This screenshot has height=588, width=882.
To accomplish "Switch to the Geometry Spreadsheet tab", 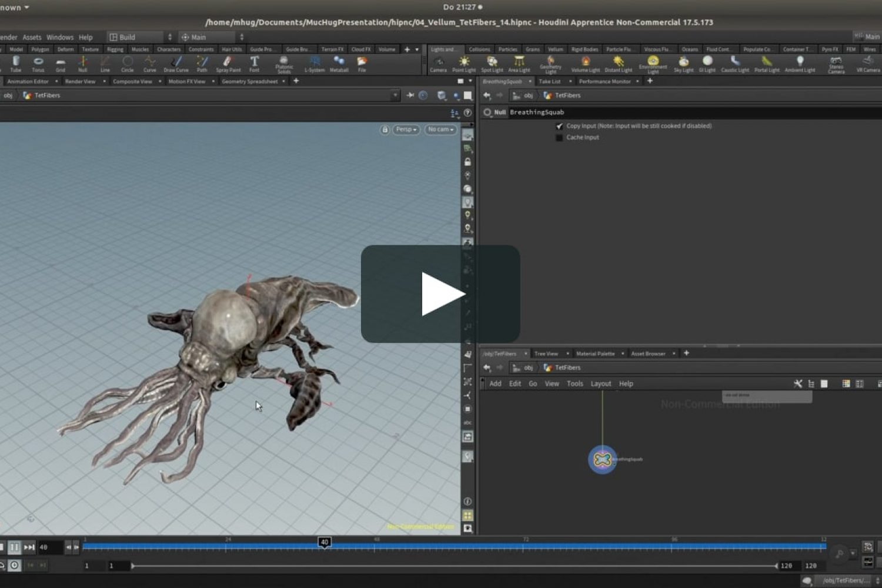I will point(249,82).
